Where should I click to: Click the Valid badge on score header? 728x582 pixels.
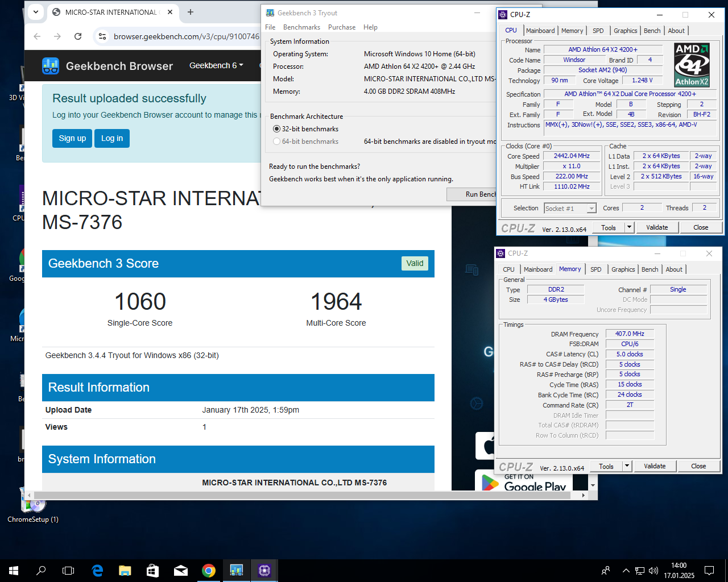tap(415, 263)
